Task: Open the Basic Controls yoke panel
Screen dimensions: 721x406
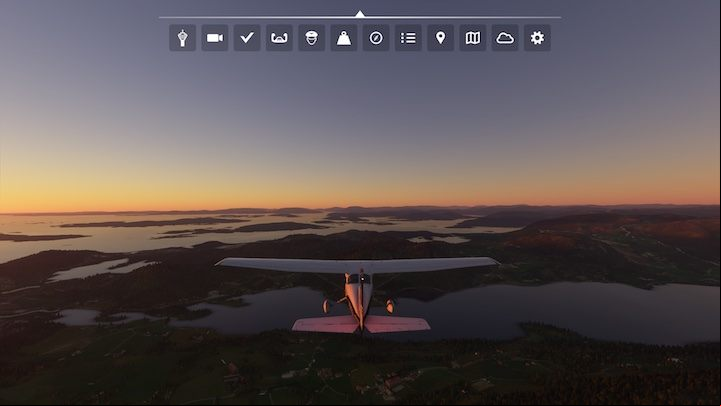Action: click(x=279, y=38)
